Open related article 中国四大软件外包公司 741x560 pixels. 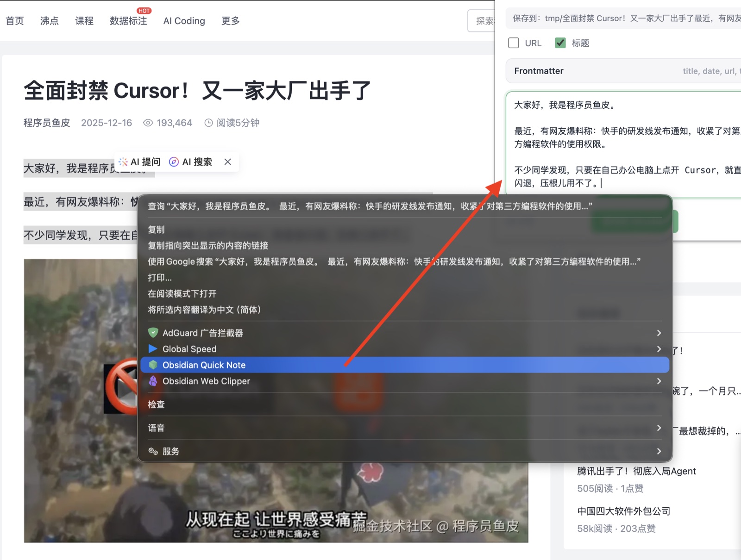pyautogui.click(x=624, y=511)
